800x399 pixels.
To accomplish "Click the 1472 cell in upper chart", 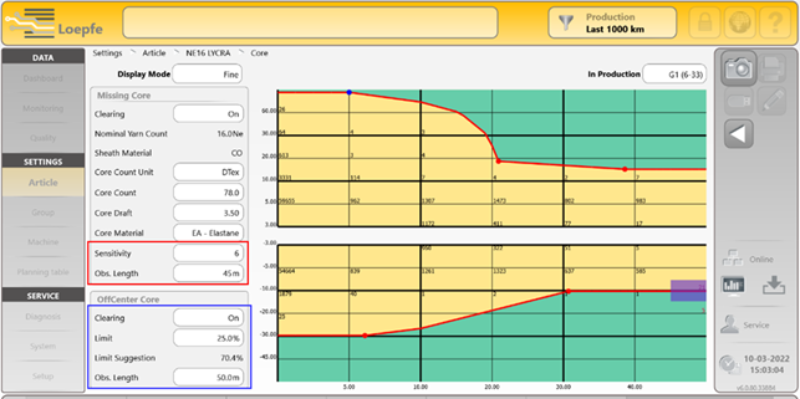I will click(499, 201).
